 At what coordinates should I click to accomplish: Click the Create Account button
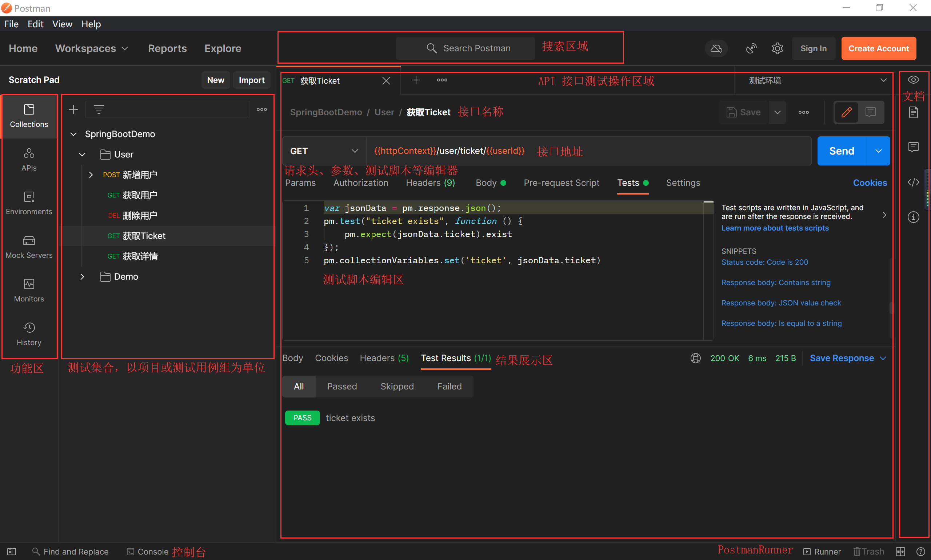coord(879,48)
